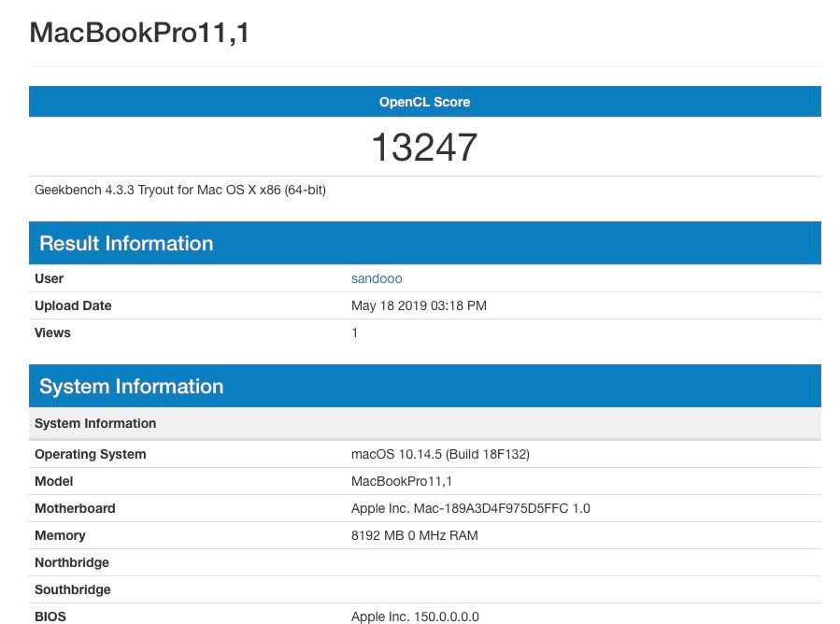Image resolution: width=840 pixels, height=624 pixels.
Task: Select the May 18 2019 03:18 PM date
Action: click(x=419, y=305)
